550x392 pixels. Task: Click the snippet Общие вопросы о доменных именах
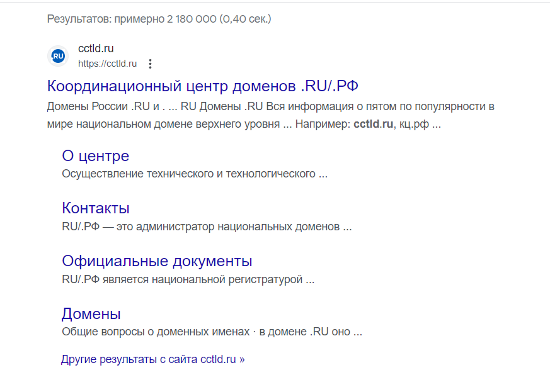(212, 332)
